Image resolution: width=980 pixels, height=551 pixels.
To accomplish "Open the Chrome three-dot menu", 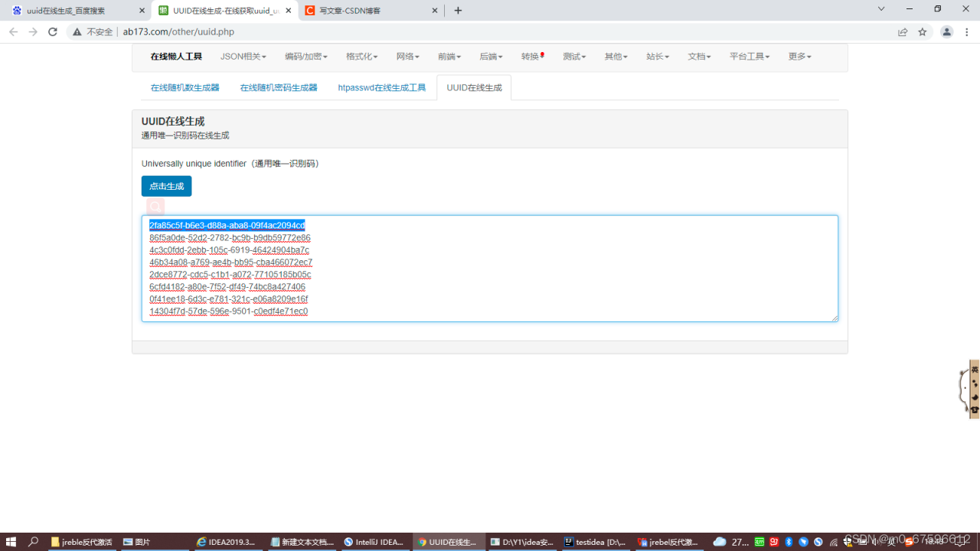I will [x=967, y=32].
